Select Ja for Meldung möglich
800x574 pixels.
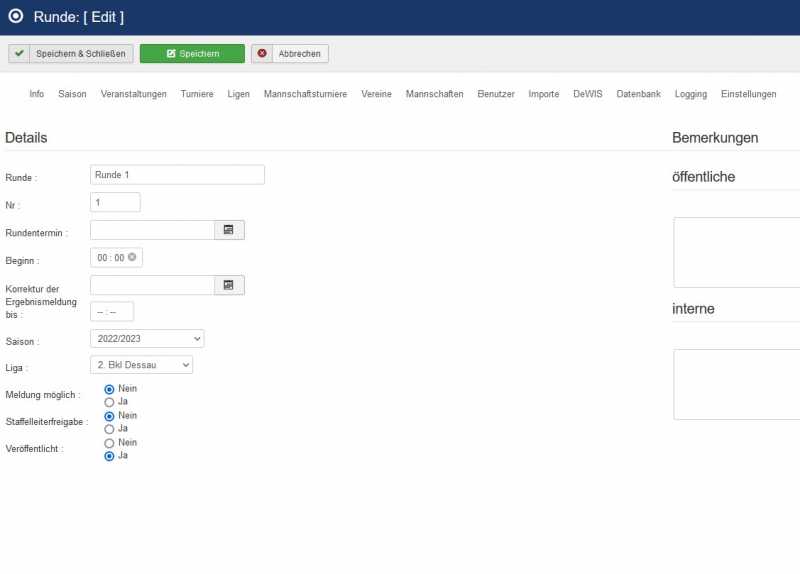109,401
